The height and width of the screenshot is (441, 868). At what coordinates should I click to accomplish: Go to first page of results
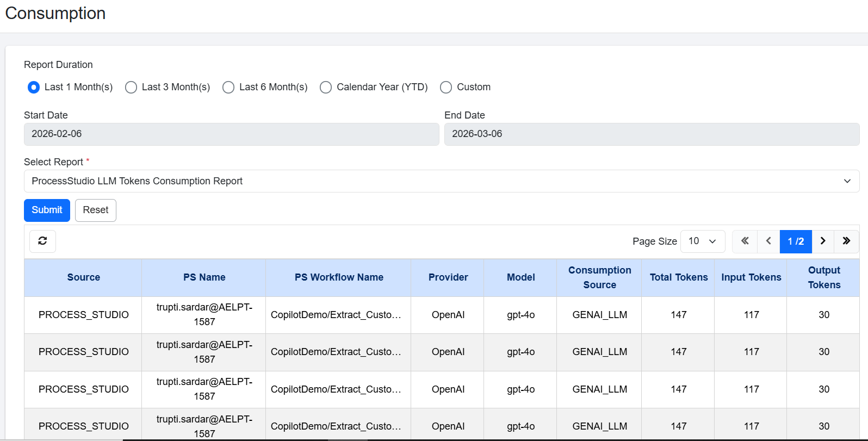[x=745, y=241]
